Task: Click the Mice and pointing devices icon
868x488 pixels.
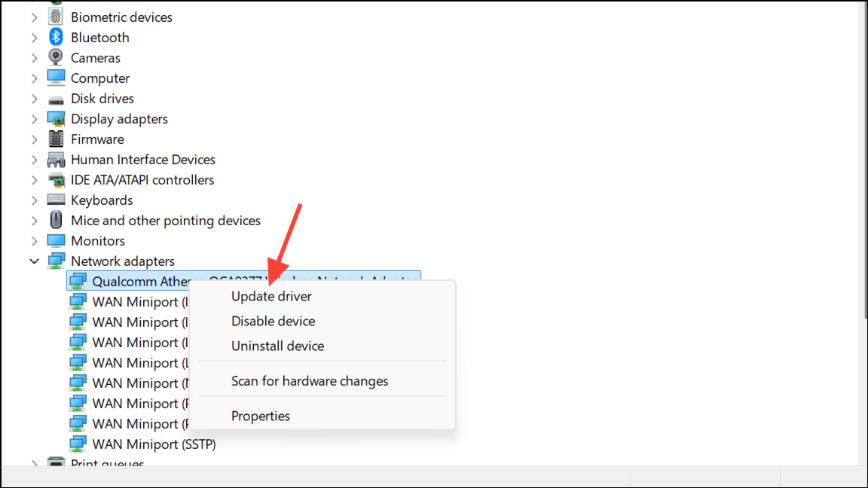Action: [x=56, y=221]
